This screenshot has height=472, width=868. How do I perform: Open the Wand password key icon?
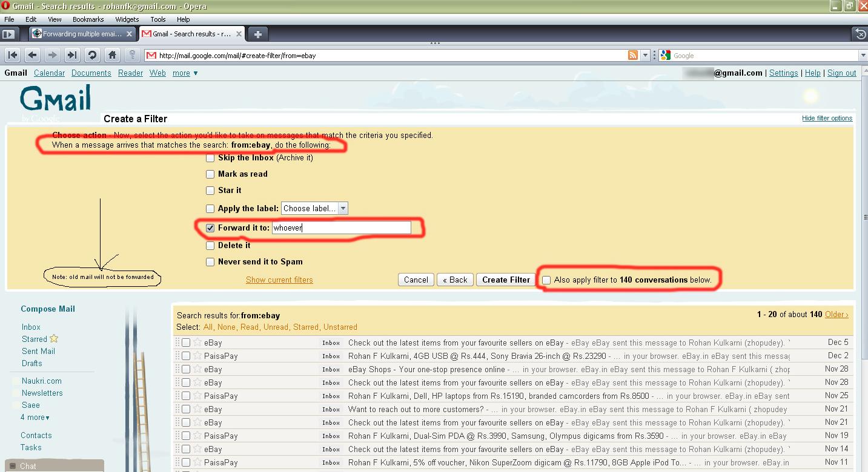point(132,55)
